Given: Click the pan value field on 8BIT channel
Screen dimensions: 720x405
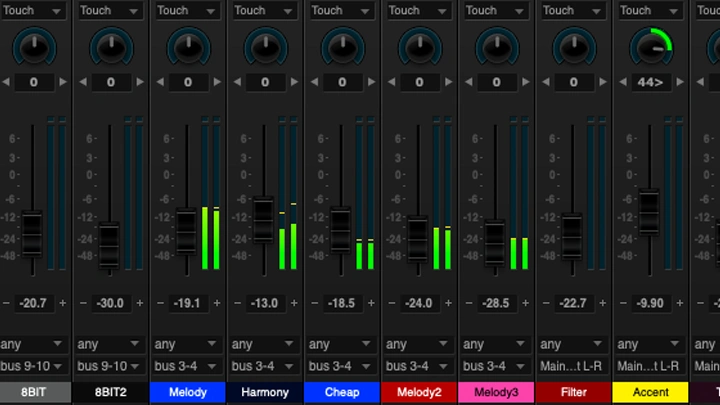Looking at the screenshot, I should click(x=34, y=83).
